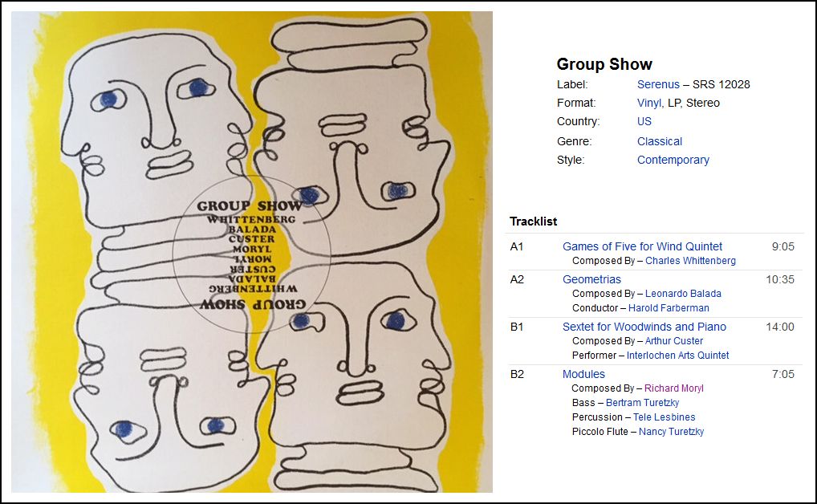The width and height of the screenshot is (817, 504).
Task: Select the 'Style:' field name
Action: point(571,160)
